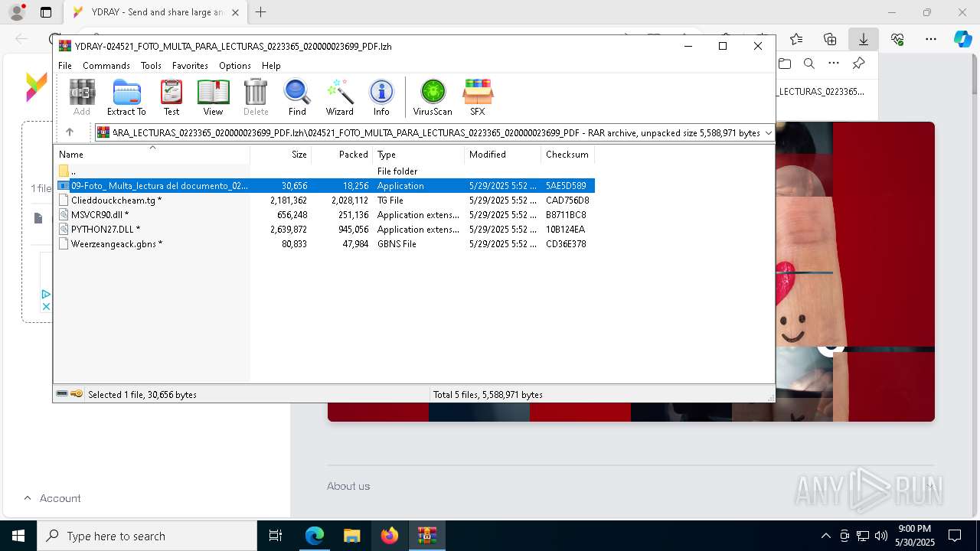This screenshot has width=980, height=551.
Task: Run VirusScan on the archive
Action: point(433,98)
